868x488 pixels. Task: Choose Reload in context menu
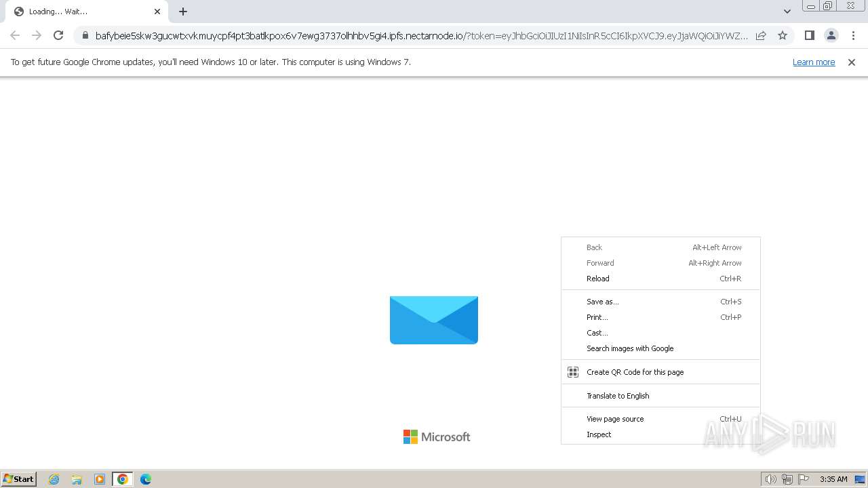660,279
